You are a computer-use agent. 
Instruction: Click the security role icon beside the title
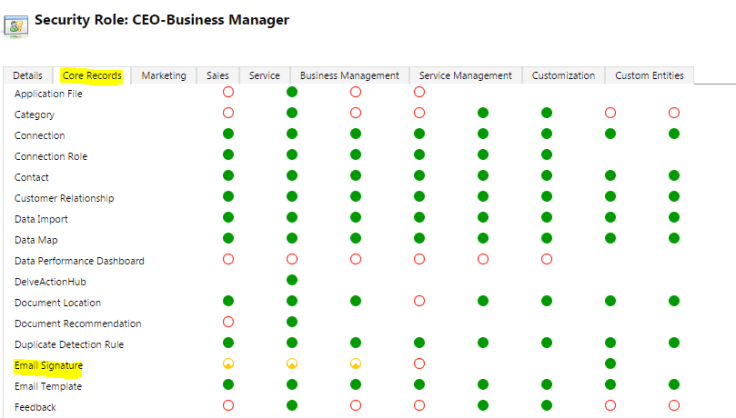(x=16, y=24)
